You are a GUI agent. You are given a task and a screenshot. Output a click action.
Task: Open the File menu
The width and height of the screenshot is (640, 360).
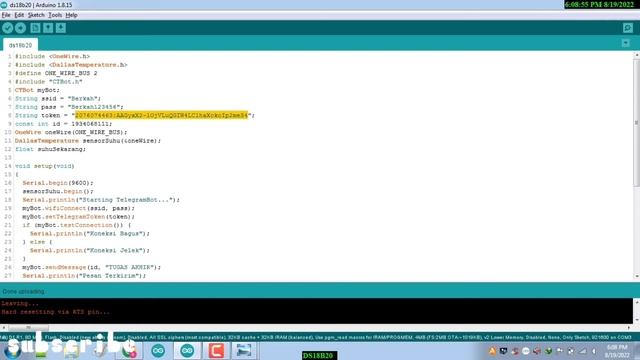6,15
